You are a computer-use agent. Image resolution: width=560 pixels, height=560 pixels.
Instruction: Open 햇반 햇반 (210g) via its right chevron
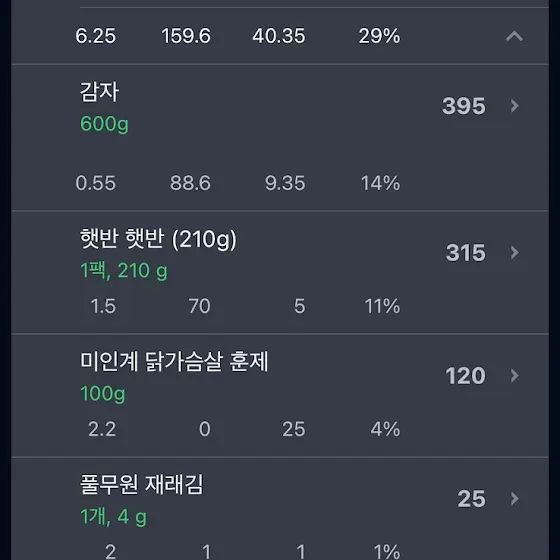point(514,252)
